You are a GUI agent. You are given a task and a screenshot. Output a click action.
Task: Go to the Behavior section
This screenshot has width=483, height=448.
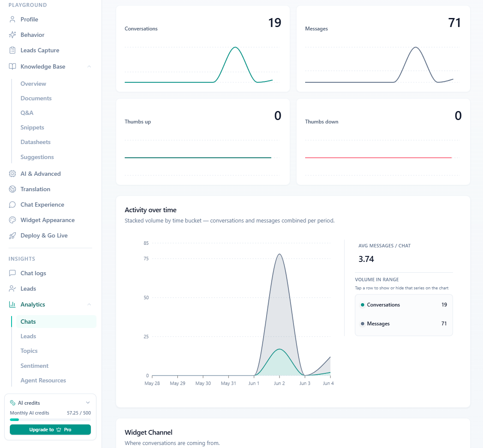click(32, 35)
